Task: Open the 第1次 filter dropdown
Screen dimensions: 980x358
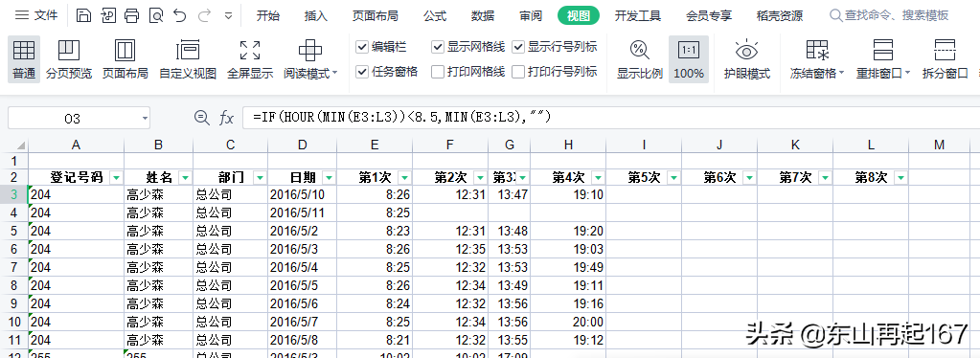Action: (x=404, y=178)
